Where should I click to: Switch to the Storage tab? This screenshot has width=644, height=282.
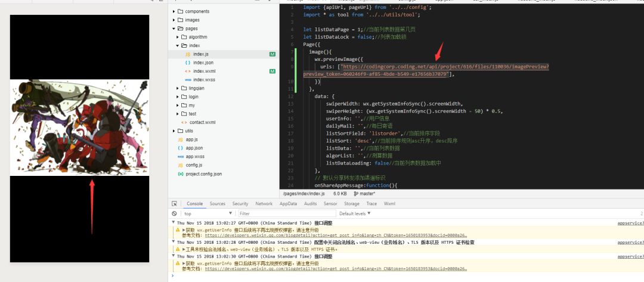352,203
